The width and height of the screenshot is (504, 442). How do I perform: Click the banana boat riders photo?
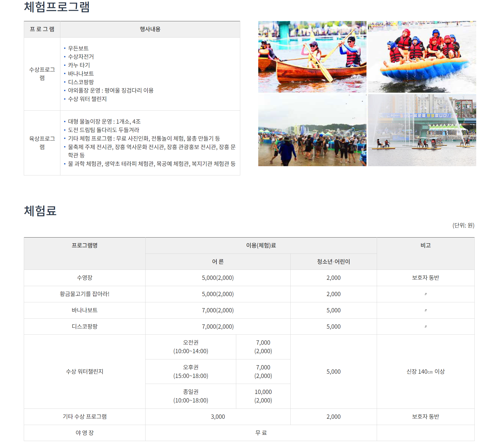[x=422, y=57]
